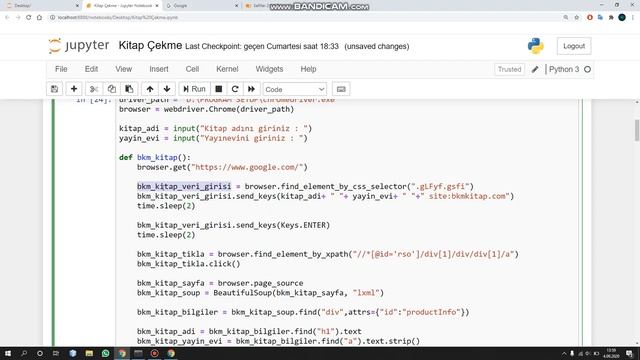The width and height of the screenshot is (640, 360).
Task: Restart the kernel with circular arrow
Action: [x=235, y=89]
